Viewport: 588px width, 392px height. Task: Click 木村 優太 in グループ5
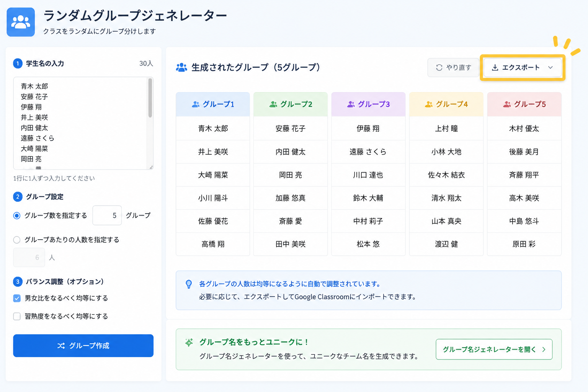click(524, 129)
